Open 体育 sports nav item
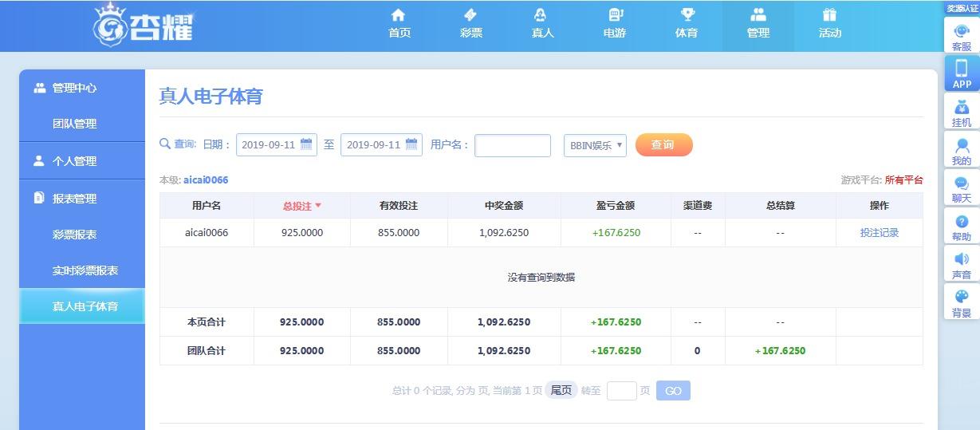The image size is (980, 430). tap(687, 25)
